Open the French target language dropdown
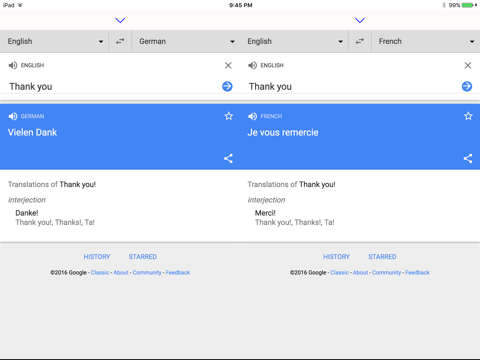Image resolution: width=480 pixels, height=360 pixels. pos(426,41)
